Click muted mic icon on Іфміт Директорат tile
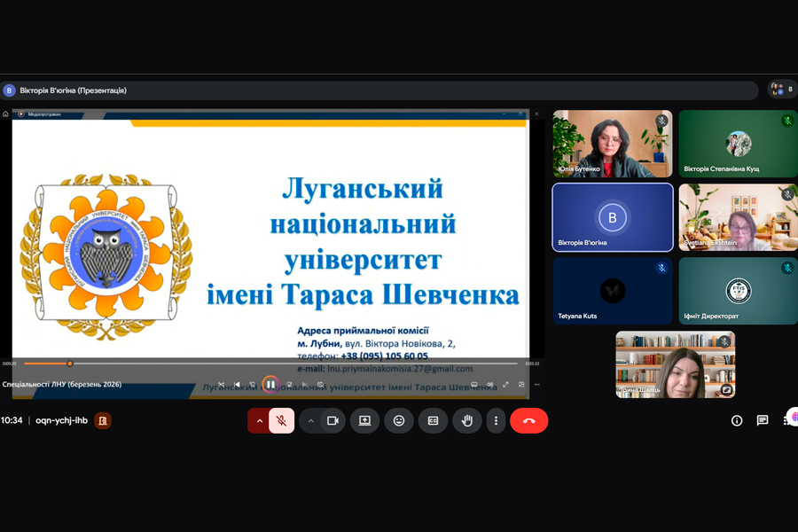The height and width of the screenshot is (532, 798). pyautogui.click(x=787, y=268)
